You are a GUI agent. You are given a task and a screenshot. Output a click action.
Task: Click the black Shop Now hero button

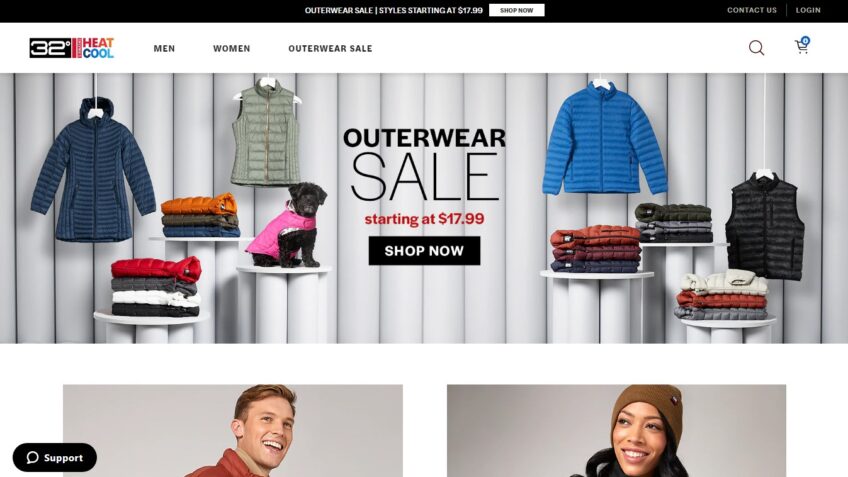[x=424, y=251]
